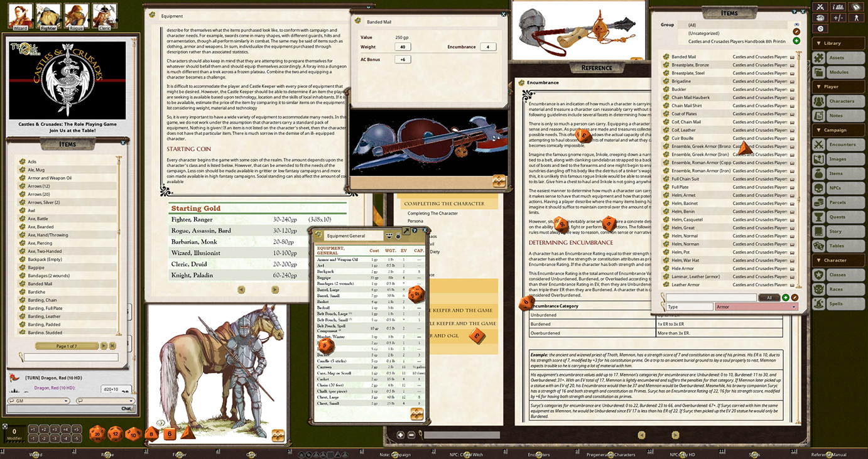Collapse the Library sidebar section

point(838,43)
